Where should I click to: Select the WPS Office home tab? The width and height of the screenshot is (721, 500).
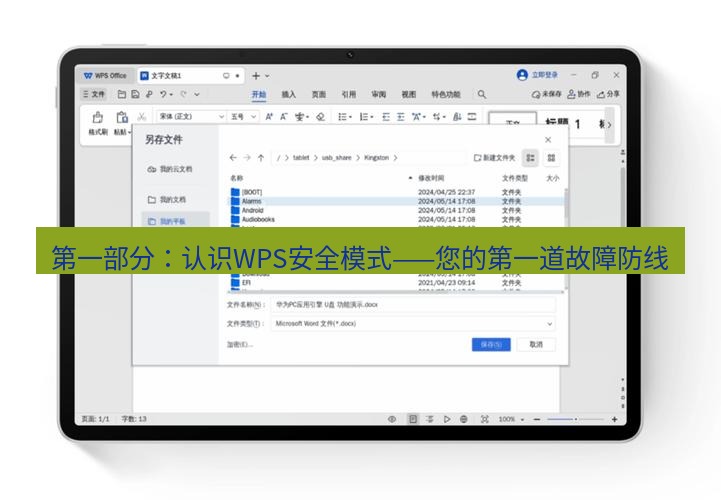(x=105, y=75)
